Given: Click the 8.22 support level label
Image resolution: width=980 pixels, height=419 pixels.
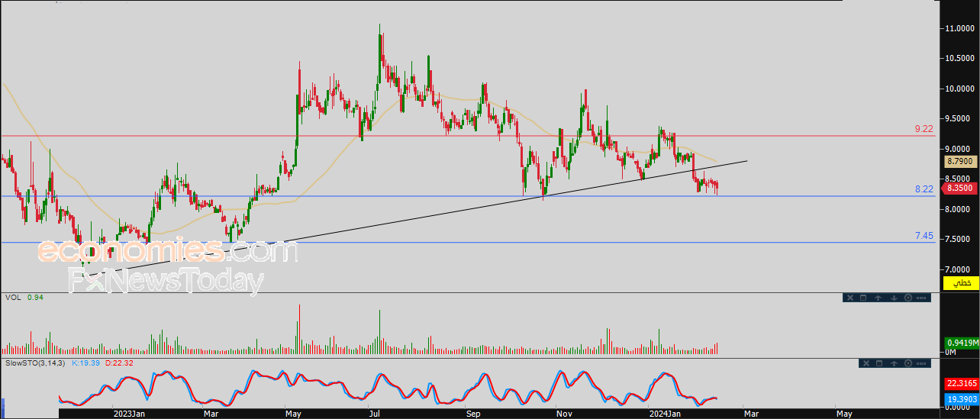Looking at the screenshot, I should pyautogui.click(x=924, y=189).
